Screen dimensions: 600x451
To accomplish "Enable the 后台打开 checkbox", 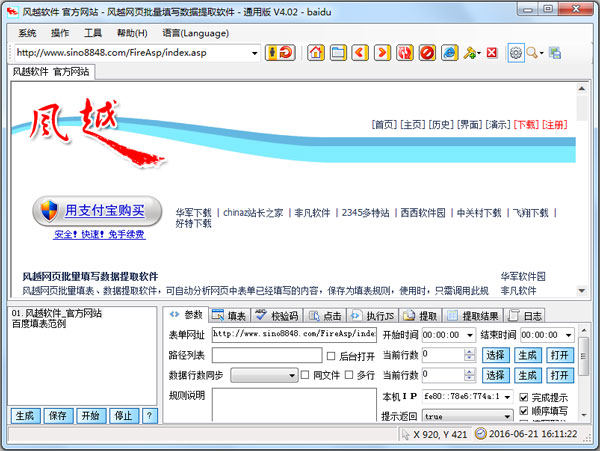I will point(332,355).
